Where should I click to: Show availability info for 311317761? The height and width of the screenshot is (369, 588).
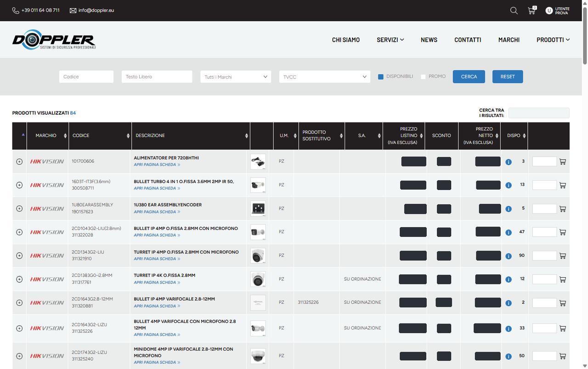coord(509,280)
